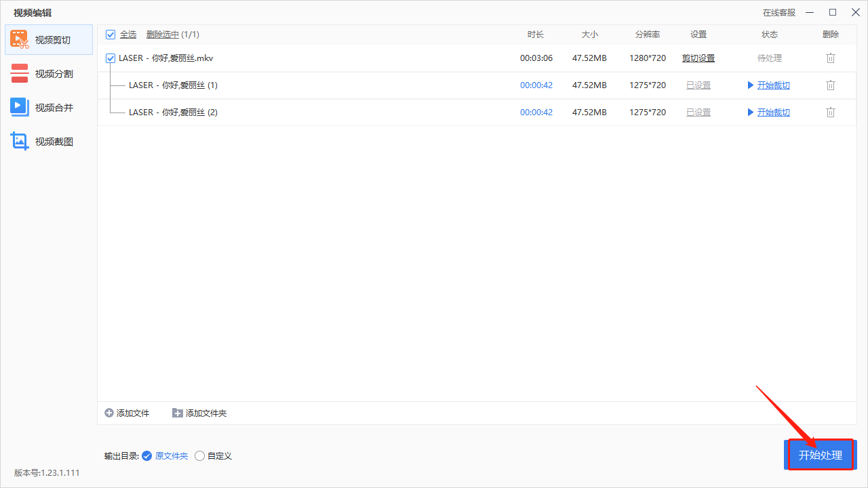The image size is (868, 488).
Task: Select 原文件夹 output option
Action: point(165,456)
